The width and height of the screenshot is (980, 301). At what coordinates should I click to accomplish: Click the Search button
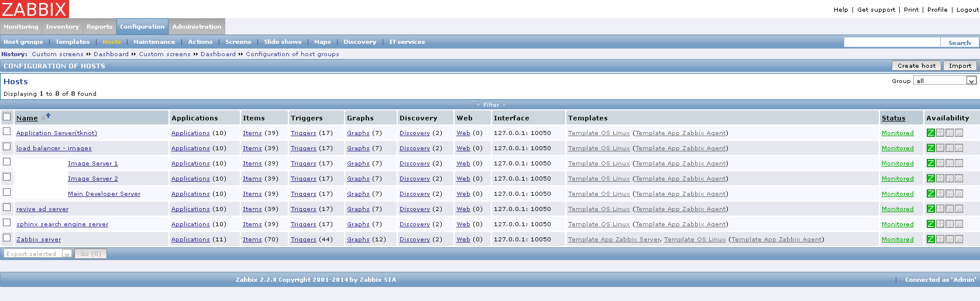click(960, 43)
